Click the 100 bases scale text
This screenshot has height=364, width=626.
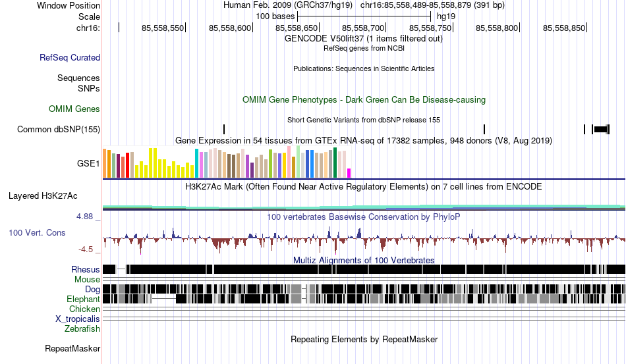[275, 16]
